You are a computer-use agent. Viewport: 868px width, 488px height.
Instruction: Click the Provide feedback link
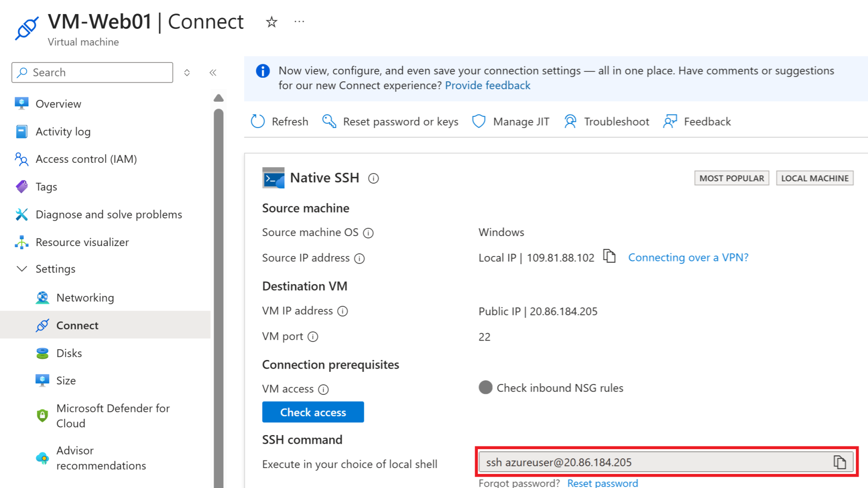487,85
